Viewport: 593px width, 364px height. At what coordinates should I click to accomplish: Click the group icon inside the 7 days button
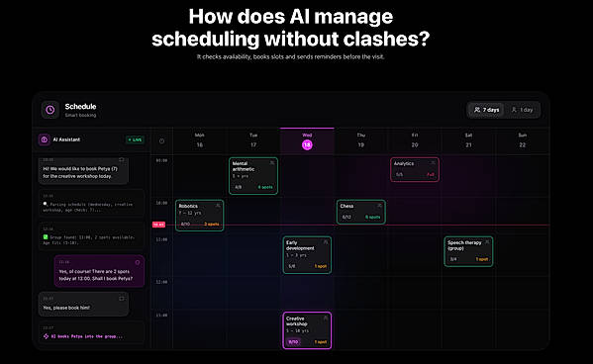point(477,110)
